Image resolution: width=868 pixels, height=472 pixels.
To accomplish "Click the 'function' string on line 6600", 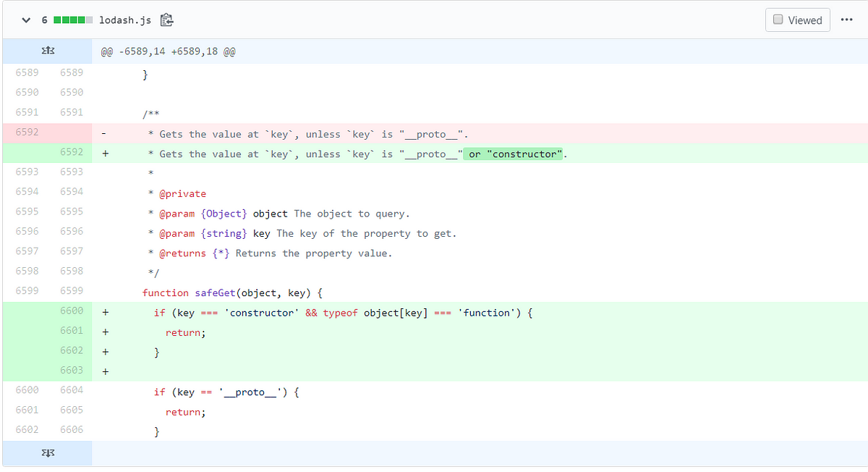I will (x=487, y=313).
